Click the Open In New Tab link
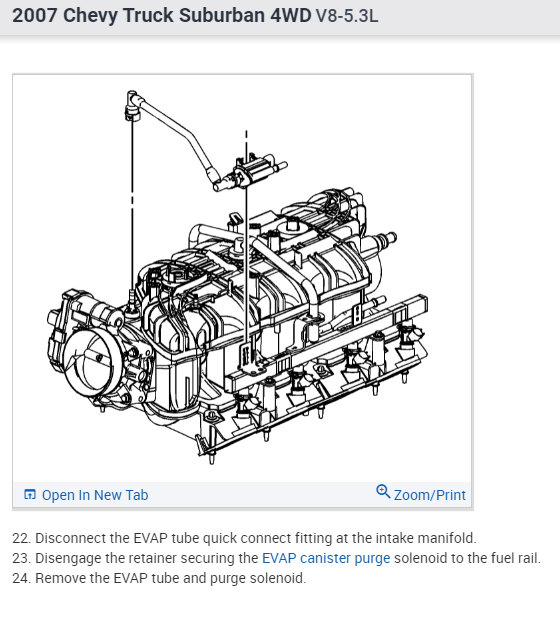This screenshot has width=560, height=617. point(95,495)
